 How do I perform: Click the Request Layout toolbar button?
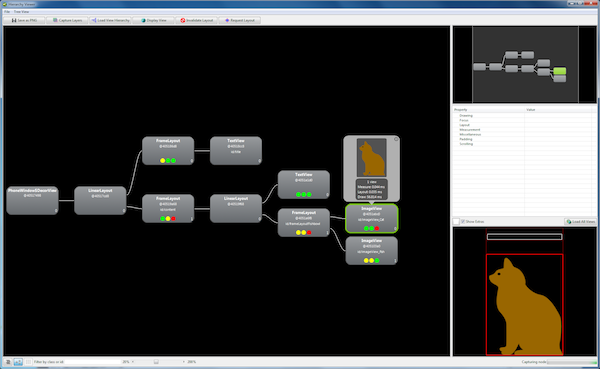240,20
